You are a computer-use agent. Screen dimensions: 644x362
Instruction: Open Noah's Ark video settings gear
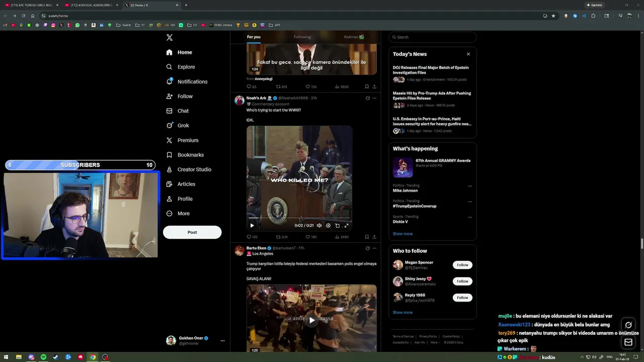pos(328,226)
